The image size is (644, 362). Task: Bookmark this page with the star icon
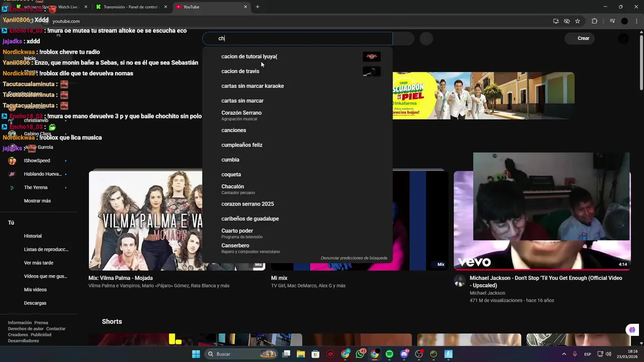tap(578, 21)
